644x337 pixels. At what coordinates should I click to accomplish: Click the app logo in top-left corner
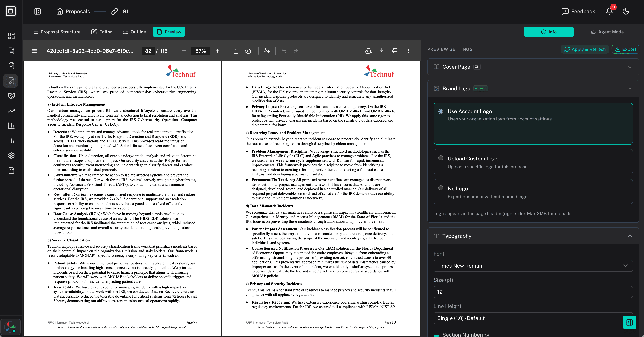tap(11, 11)
